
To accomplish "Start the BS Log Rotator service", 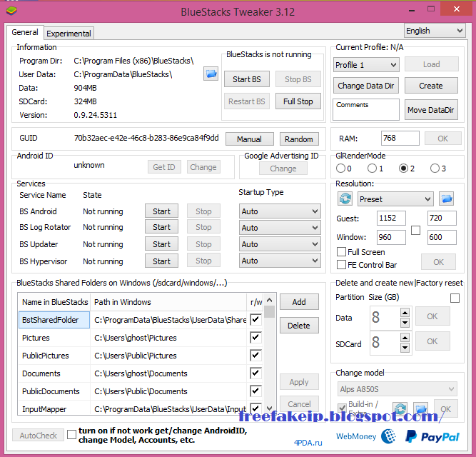I will tap(161, 227).
